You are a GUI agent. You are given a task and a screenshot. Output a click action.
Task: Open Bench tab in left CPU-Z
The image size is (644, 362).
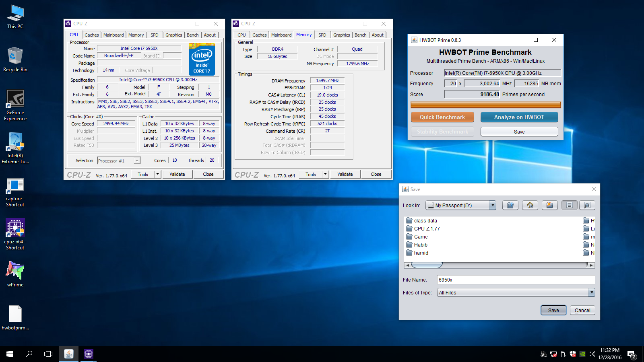193,35
